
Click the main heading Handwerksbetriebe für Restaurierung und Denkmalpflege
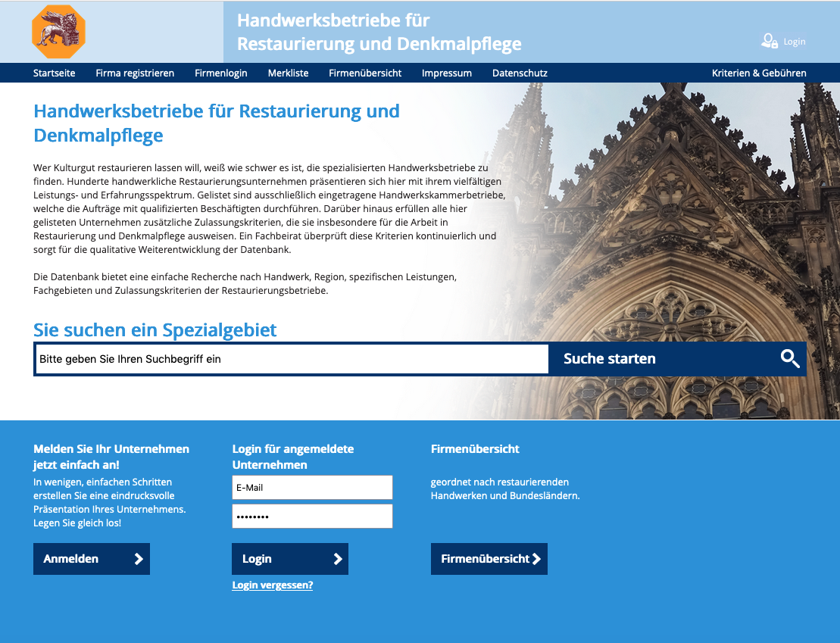217,123
